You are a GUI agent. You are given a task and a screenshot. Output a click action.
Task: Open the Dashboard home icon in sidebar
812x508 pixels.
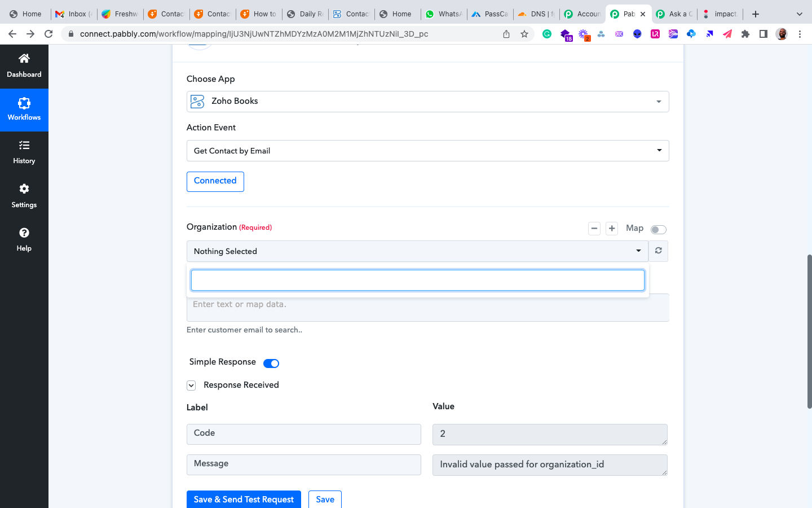[24, 58]
